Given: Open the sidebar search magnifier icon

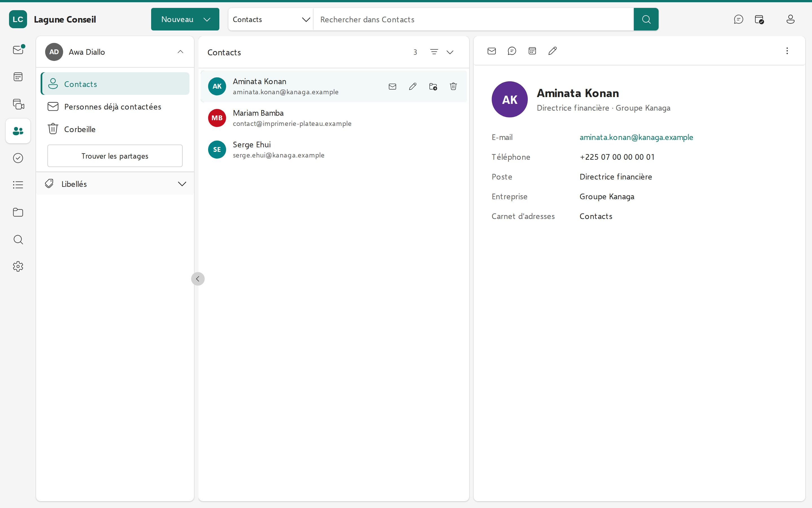Looking at the screenshot, I should point(18,240).
